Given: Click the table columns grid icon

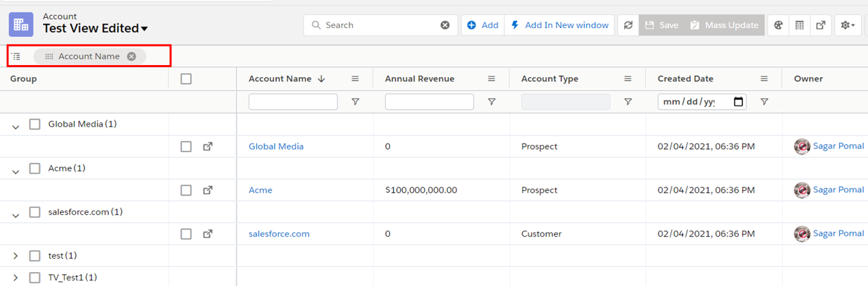Looking at the screenshot, I should click(x=800, y=25).
